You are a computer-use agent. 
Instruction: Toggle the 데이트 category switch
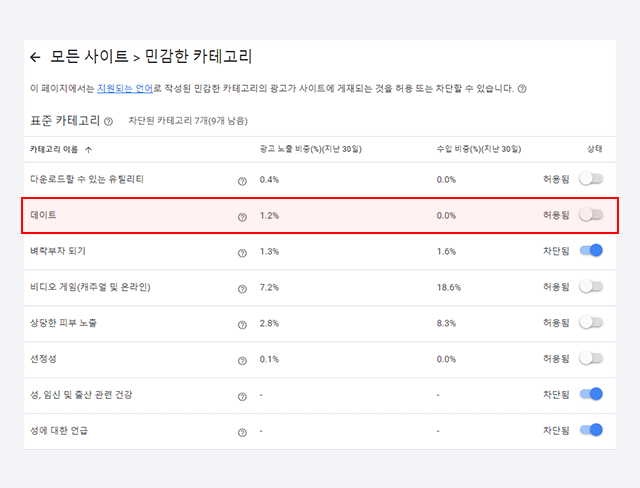click(591, 215)
